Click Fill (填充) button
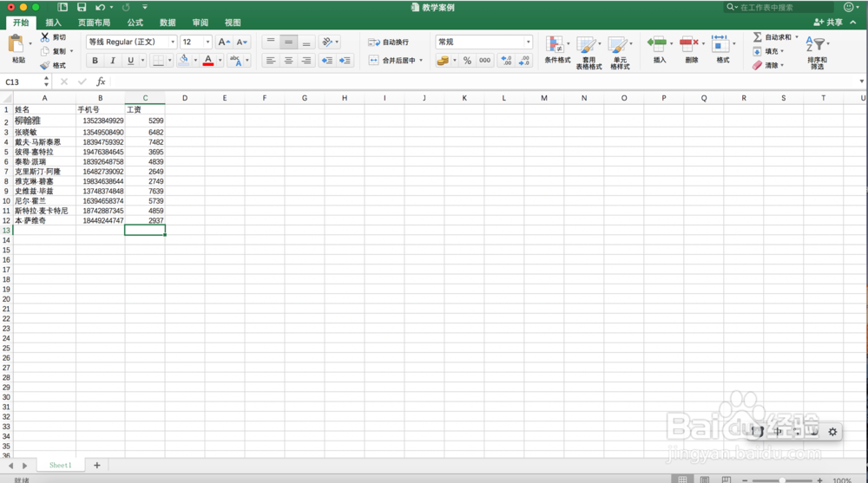Viewport: 868px width, 483px height. [x=768, y=51]
